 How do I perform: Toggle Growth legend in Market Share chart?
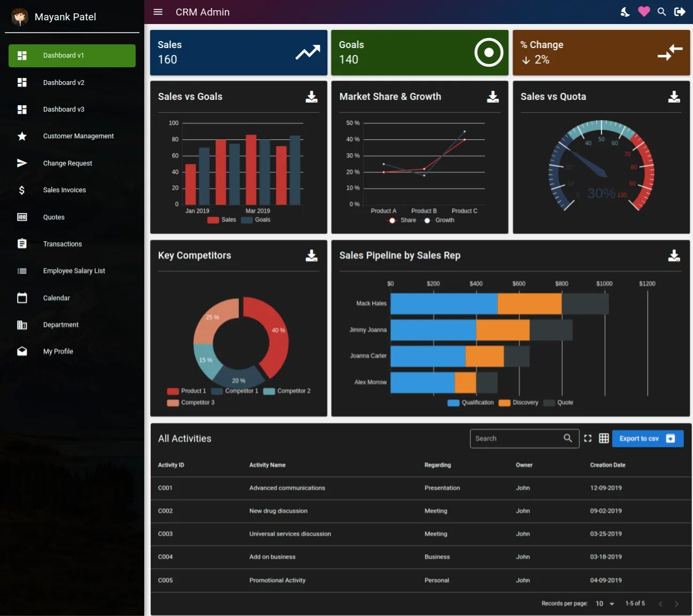pyautogui.click(x=439, y=220)
